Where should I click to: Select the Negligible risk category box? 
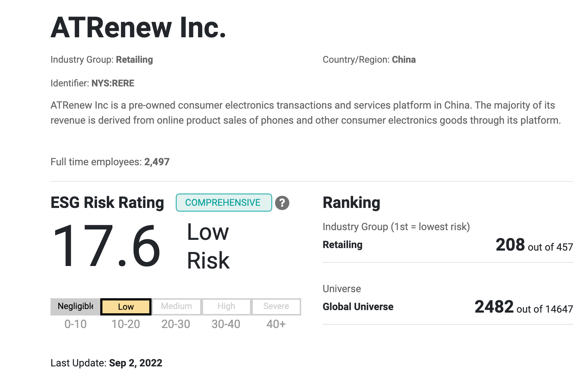click(x=76, y=307)
